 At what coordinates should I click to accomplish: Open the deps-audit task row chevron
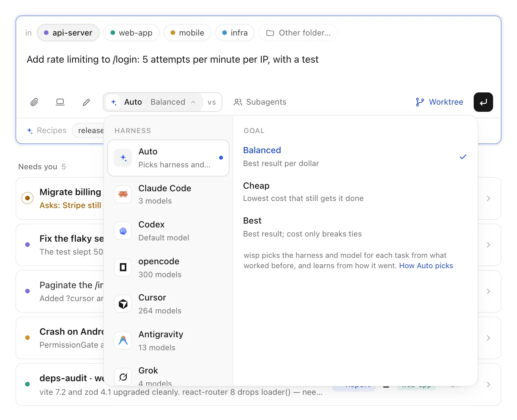(488, 384)
